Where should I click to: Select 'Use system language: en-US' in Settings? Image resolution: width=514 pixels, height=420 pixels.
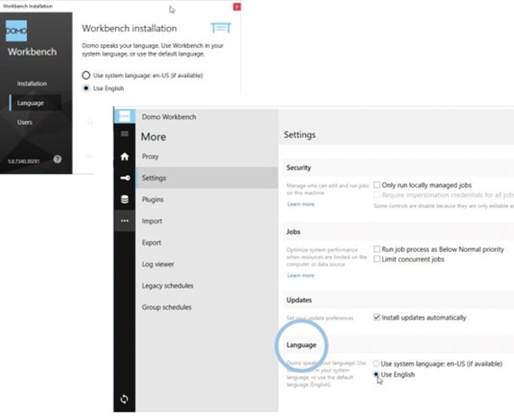[376, 363]
